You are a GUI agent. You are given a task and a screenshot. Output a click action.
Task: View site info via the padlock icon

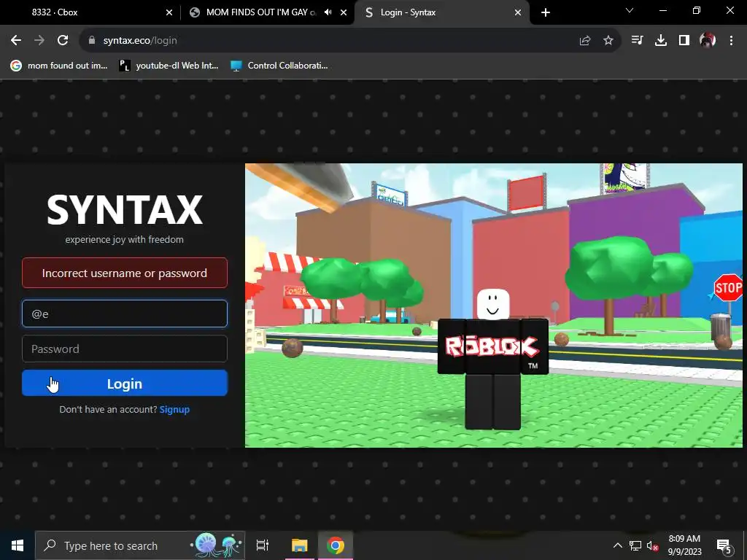tap(92, 41)
